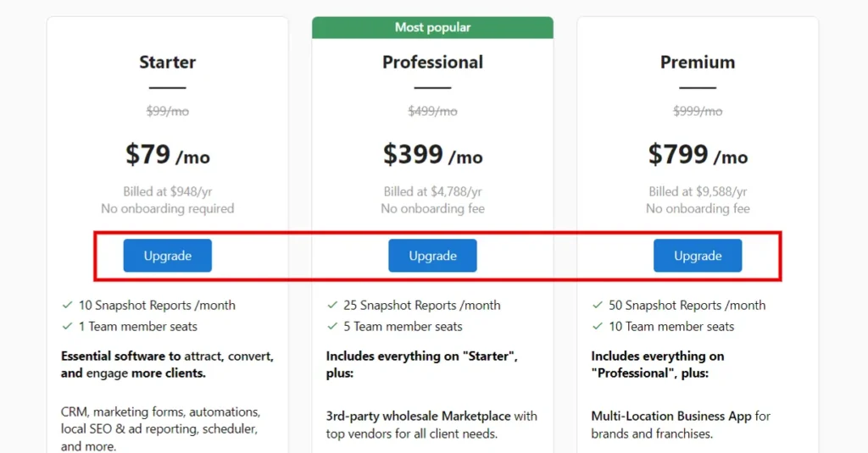The width and height of the screenshot is (868, 453).
Task: Click the $399 /mo price
Action: (432, 154)
